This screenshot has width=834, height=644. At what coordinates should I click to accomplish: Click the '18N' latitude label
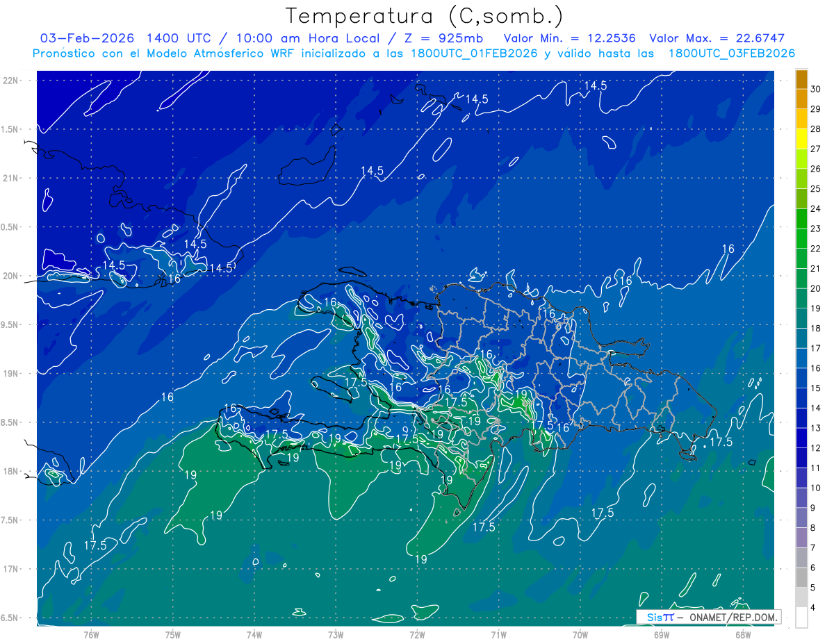click(x=11, y=471)
